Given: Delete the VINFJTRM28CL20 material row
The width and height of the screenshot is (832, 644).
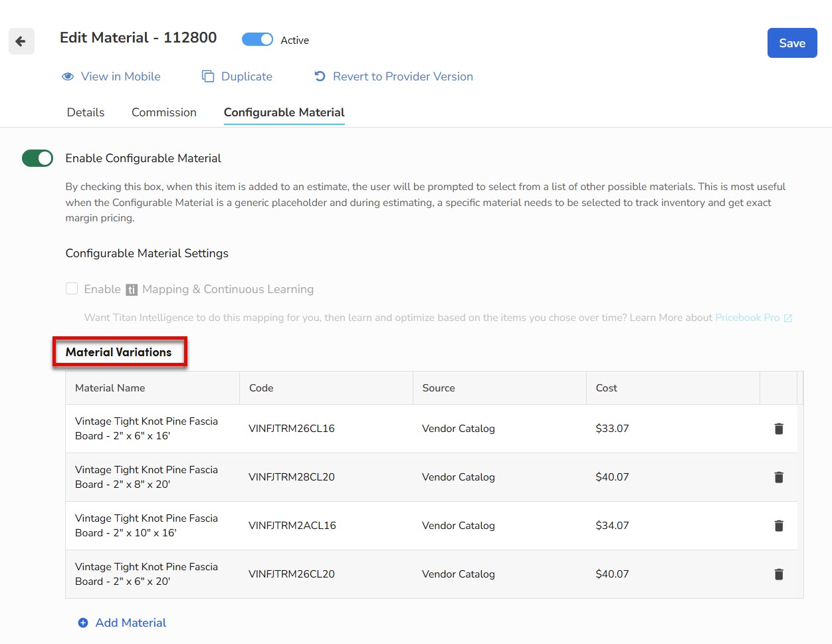Looking at the screenshot, I should (779, 477).
